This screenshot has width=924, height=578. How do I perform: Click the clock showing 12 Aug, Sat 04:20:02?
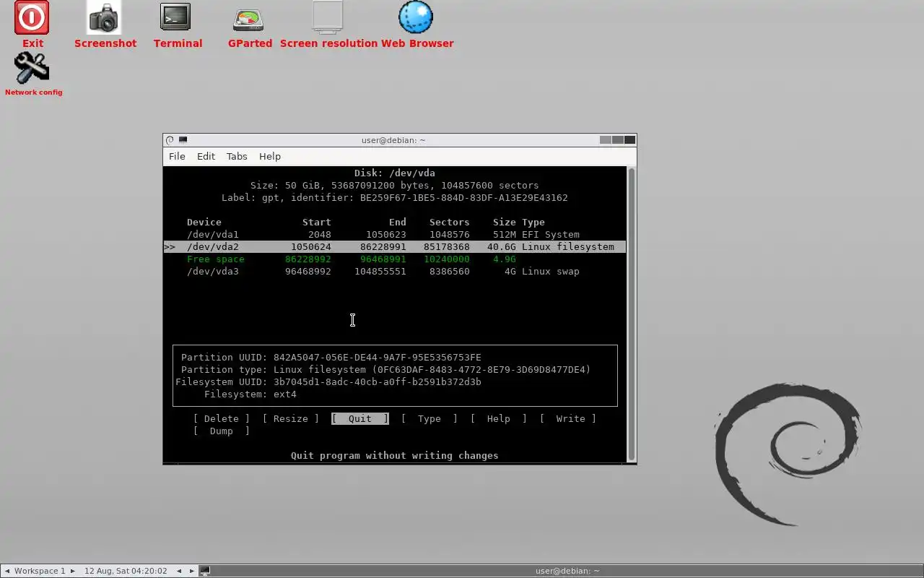126,571
